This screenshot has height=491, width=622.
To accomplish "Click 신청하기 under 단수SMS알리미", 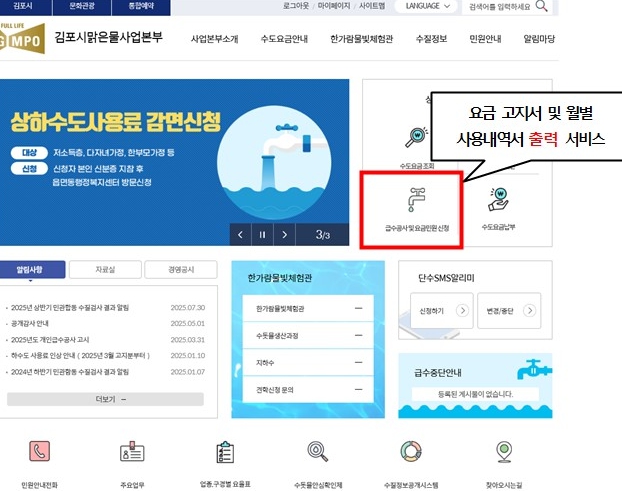I will click(x=442, y=311).
